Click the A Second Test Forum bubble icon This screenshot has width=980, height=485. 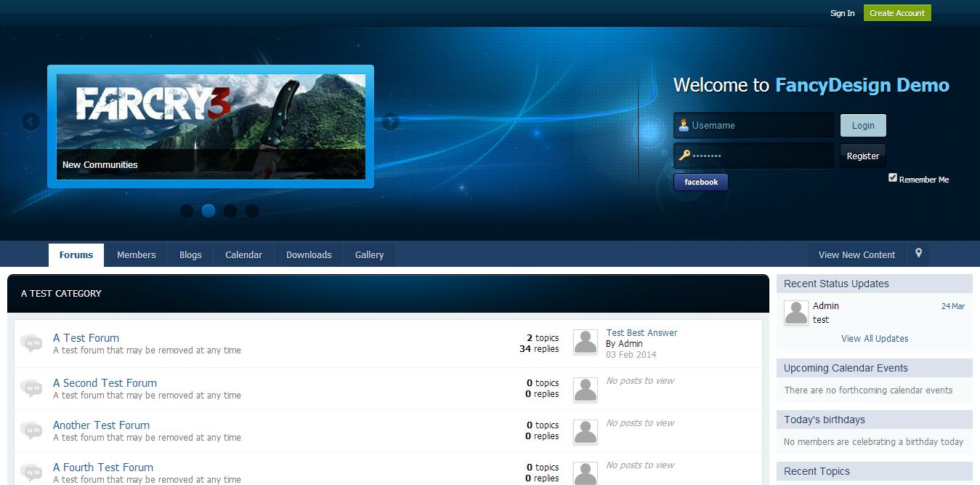(x=31, y=388)
